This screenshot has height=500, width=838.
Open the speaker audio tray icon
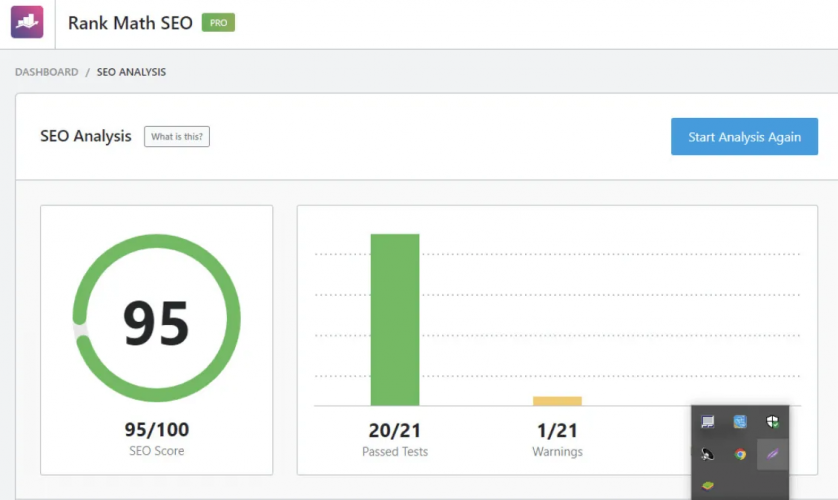(x=708, y=454)
